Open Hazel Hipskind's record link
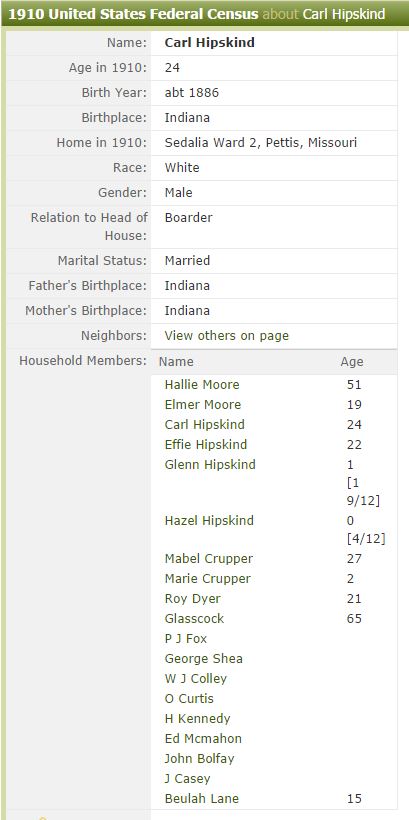This screenshot has height=820, width=409. (x=209, y=521)
